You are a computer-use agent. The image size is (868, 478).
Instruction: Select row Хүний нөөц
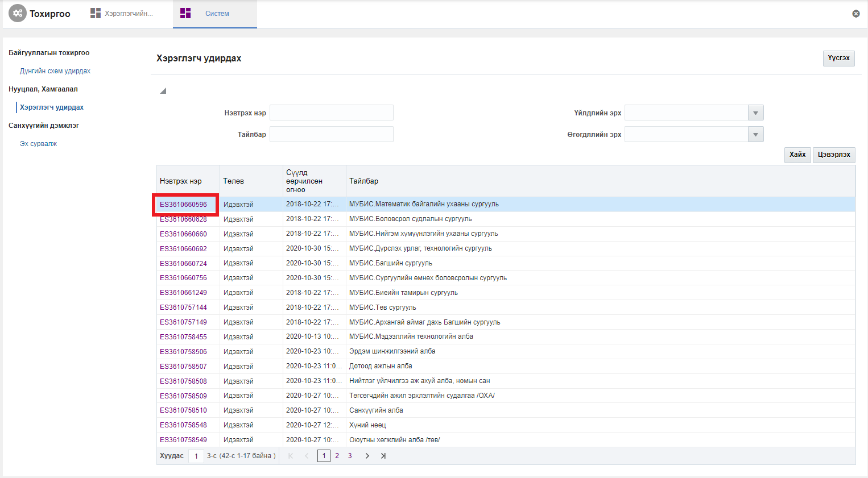(x=506, y=425)
